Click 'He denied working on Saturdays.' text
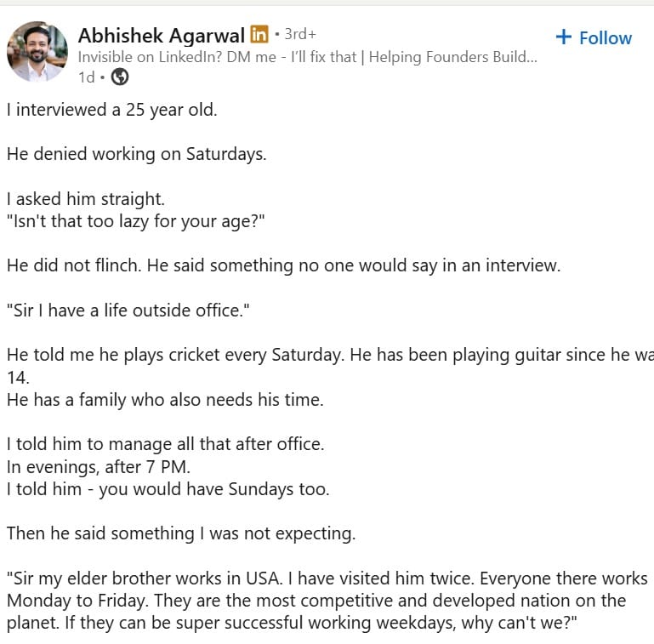Image resolution: width=654 pixels, height=644 pixels. pyautogui.click(x=136, y=154)
